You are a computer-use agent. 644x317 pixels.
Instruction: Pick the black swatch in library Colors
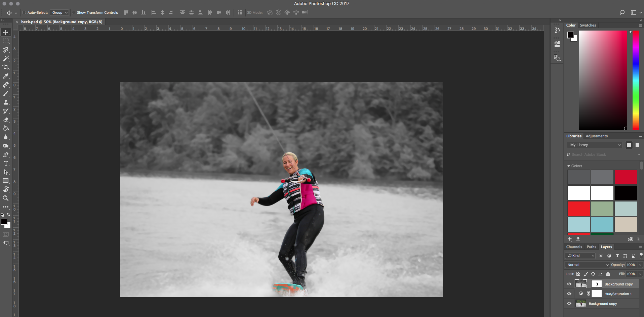[626, 193]
